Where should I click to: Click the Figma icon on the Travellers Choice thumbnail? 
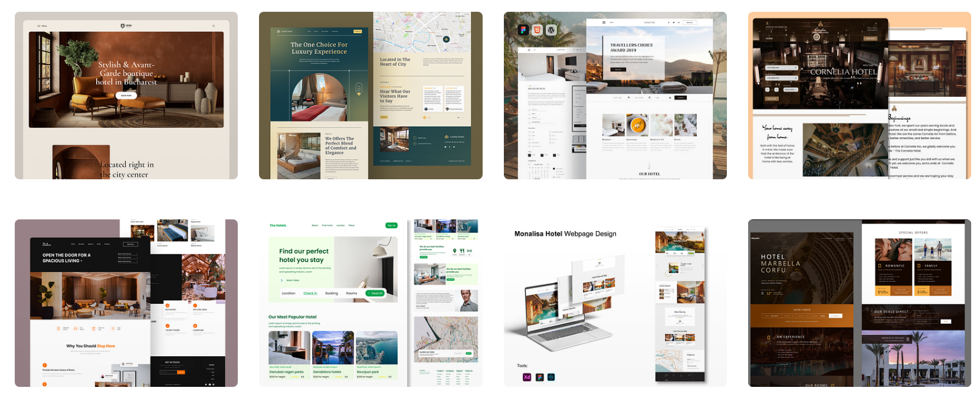point(523,30)
